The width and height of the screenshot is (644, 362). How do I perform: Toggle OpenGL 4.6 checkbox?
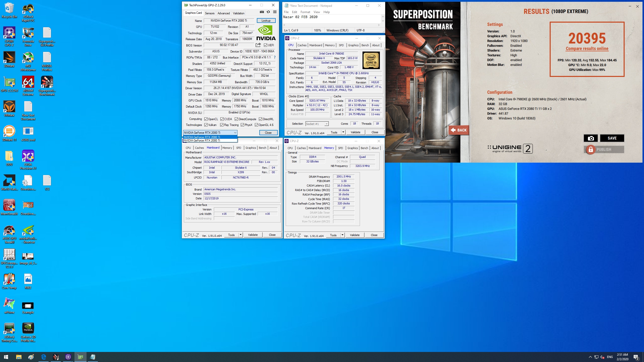(x=256, y=125)
